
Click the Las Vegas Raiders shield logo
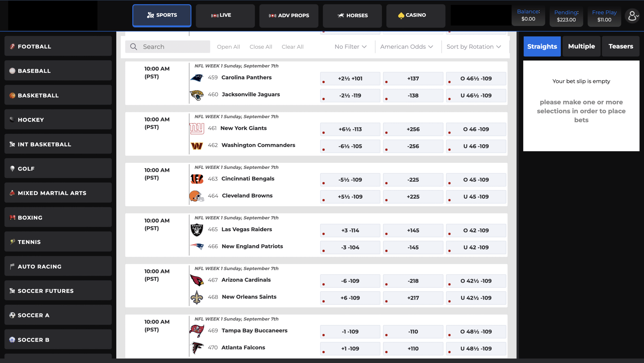pos(197,230)
